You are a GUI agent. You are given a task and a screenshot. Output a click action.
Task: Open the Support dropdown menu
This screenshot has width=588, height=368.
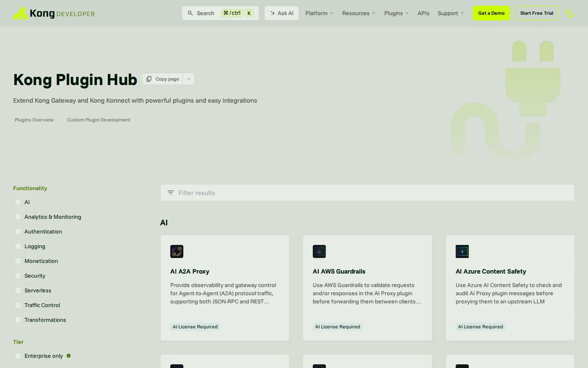[451, 13]
